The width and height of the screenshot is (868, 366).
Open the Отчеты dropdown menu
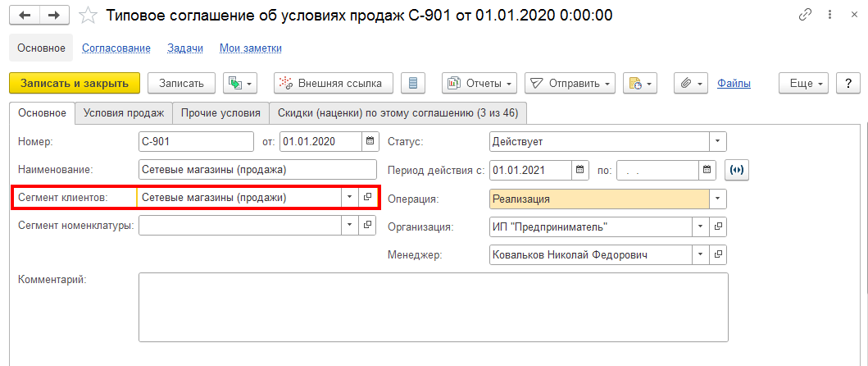[x=479, y=83]
